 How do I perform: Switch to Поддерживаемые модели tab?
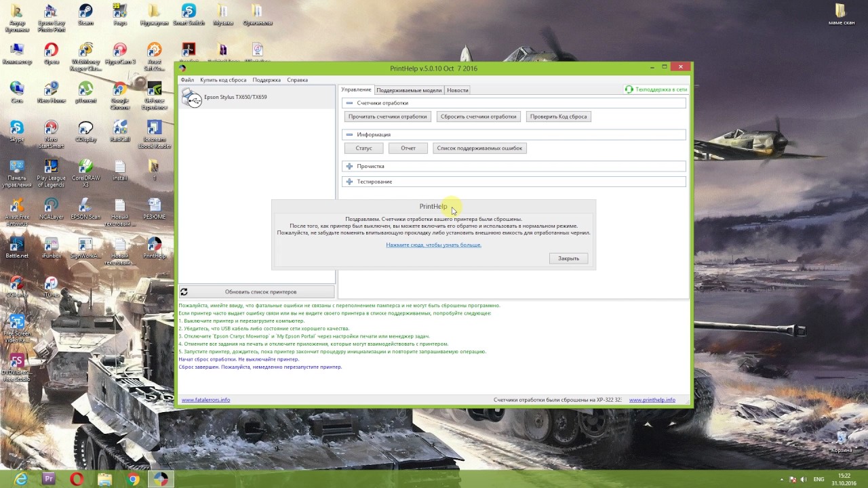click(409, 90)
